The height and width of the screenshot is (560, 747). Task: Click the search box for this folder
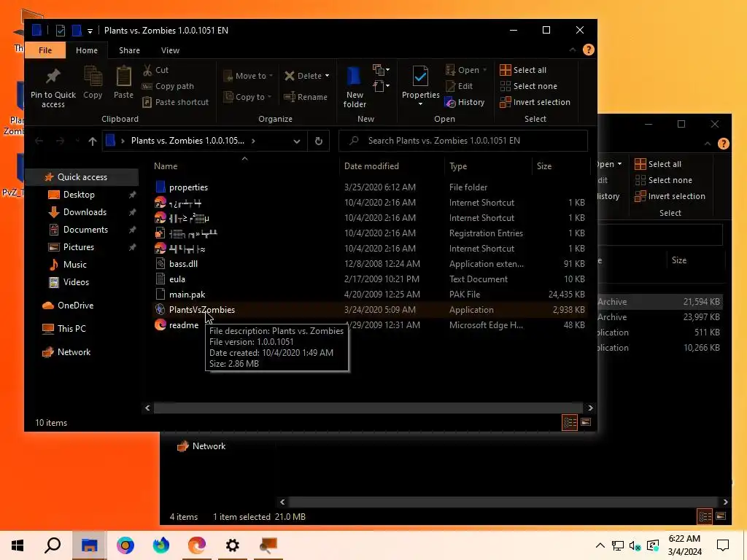pos(463,141)
